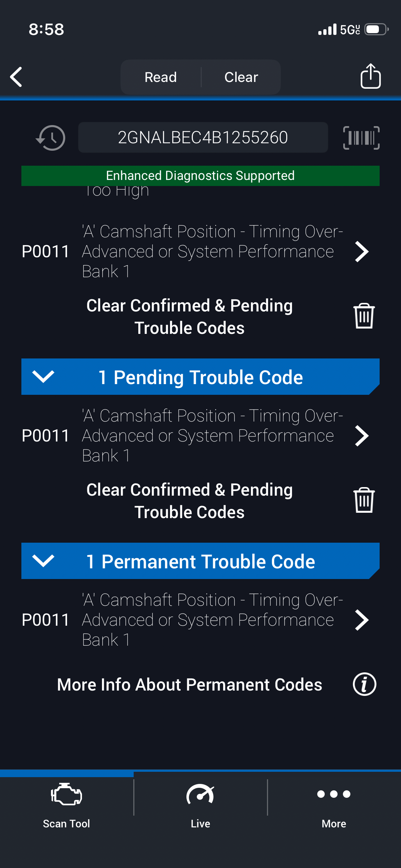The width and height of the screenshot is (401, 868).
Task: Tap the back arrow icon
Action: (16, 77)
